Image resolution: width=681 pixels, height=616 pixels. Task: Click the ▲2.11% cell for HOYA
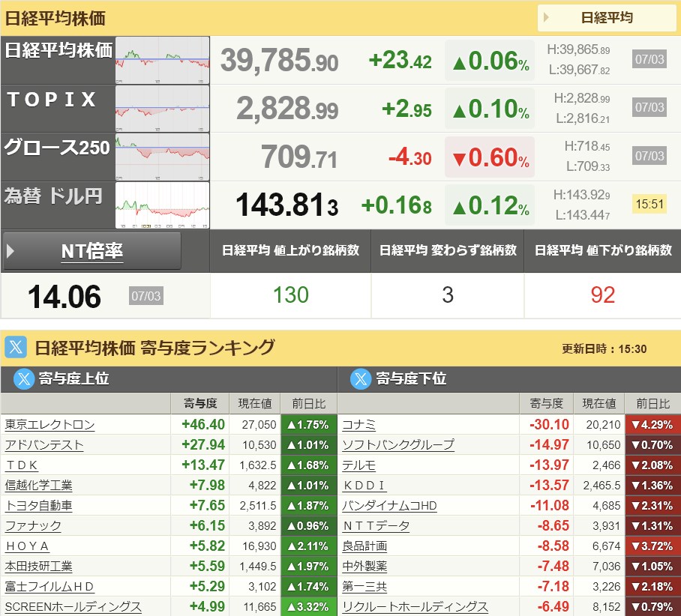tap(309, 546)
